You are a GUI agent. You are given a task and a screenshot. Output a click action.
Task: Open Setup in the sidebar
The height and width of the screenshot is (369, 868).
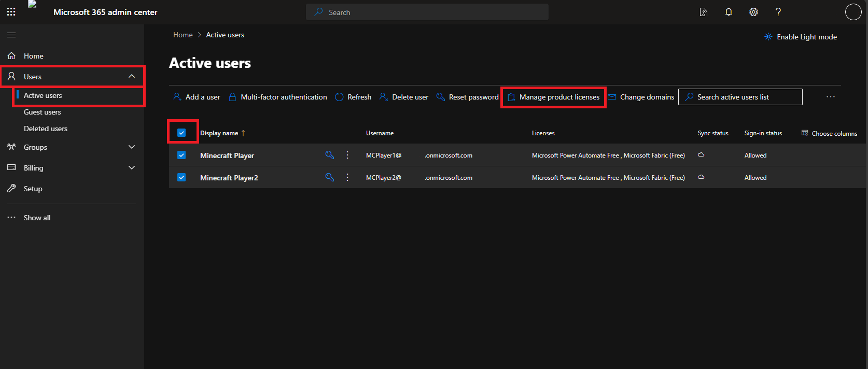point(33,189)
